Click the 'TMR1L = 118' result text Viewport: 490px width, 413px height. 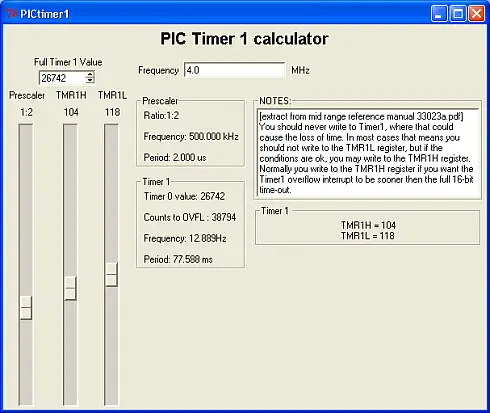click(367, 236)
